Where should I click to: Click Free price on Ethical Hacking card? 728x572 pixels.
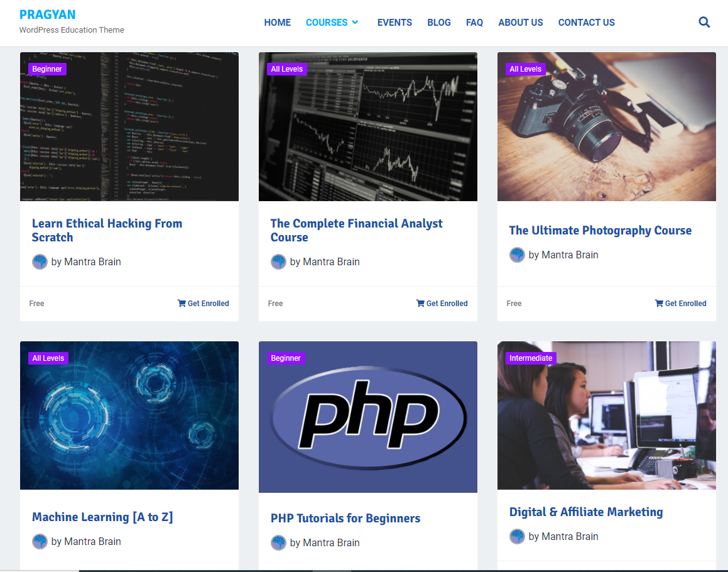tap(36, 303)
